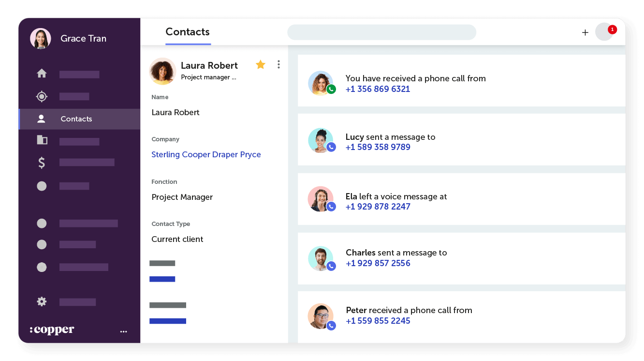Click the Companies briefcase icon in the sidebar

pyautogui.click(x=42, y=139)
